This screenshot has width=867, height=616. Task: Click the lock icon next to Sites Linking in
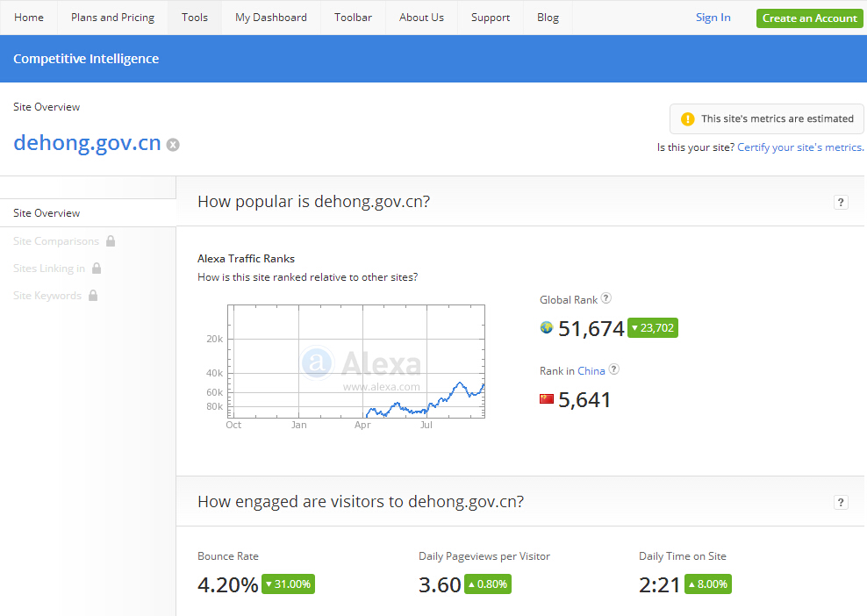pos(97,269)
